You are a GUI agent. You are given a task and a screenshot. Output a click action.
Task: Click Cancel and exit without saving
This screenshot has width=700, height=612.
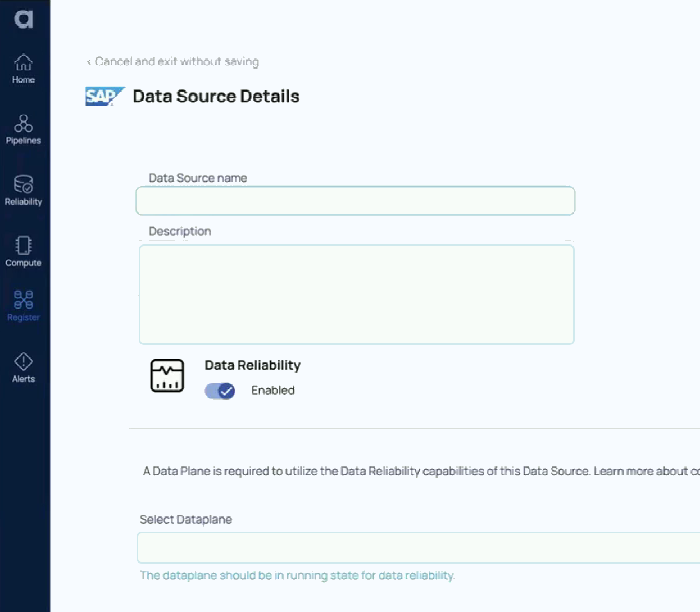coord(172,61)
